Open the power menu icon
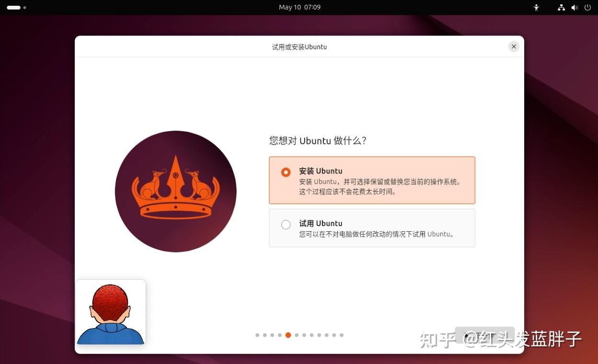The height and width of the screenshot is (364, 598). click(x=587, y=7)
